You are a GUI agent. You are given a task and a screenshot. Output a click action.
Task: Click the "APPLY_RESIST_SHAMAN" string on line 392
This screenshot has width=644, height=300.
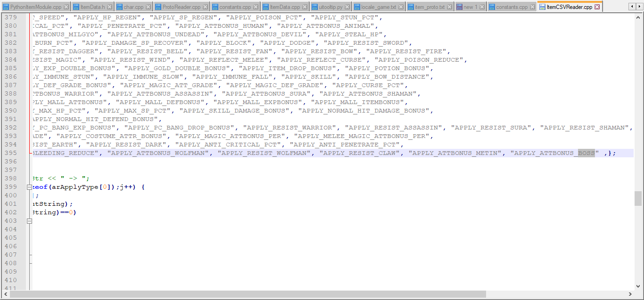coord(585,128)
